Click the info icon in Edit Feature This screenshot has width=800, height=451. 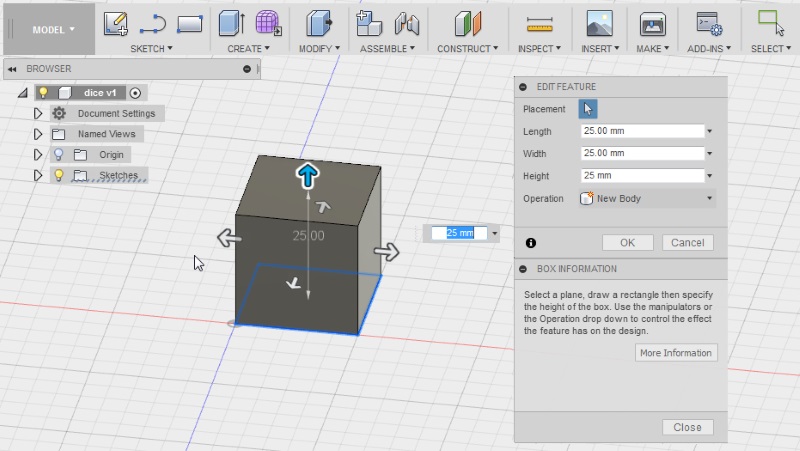click(x=531, y=243)
